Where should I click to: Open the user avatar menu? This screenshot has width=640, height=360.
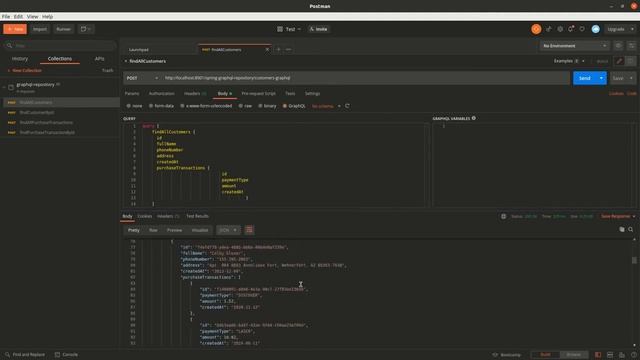pyautogui.click(x=596, y=29)
